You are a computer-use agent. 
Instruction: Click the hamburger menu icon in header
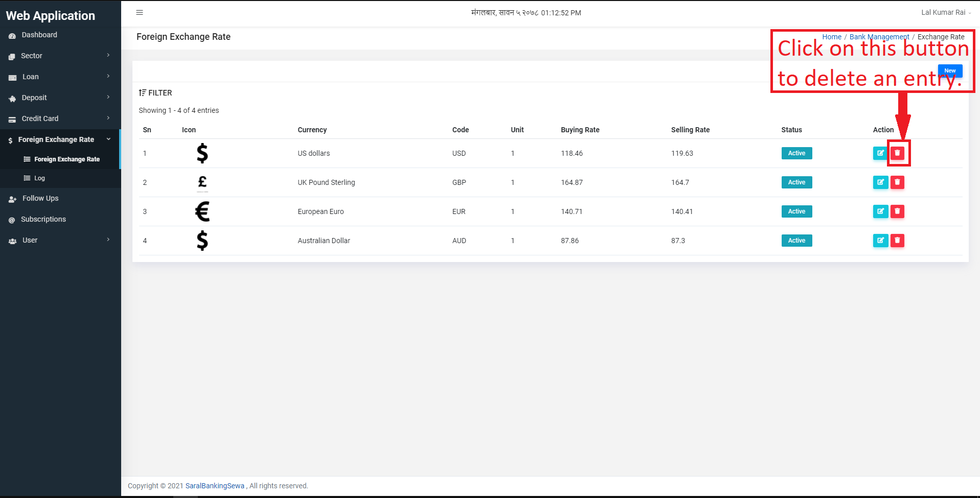(x=140, y=13)
